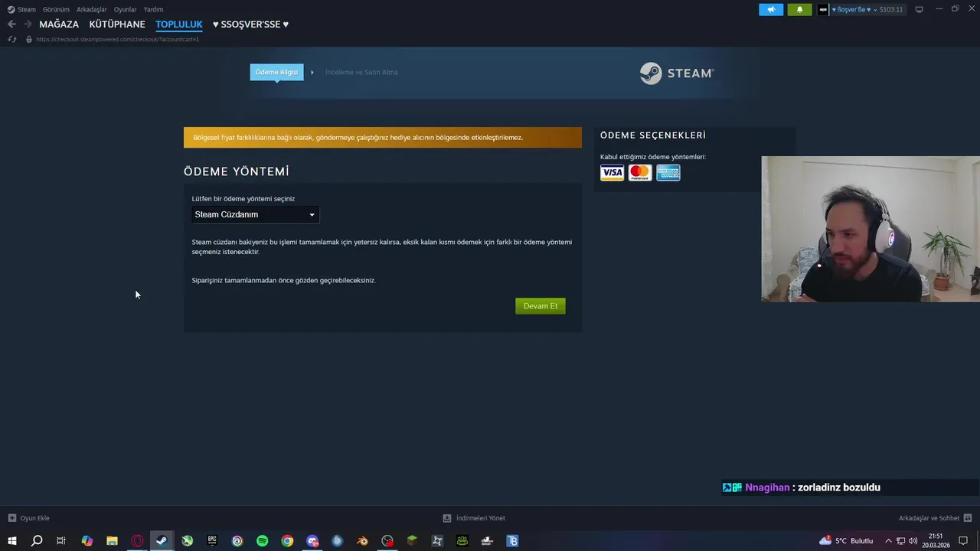
Task: Open Task View on taskbar
Action: (x=61, y=541)
